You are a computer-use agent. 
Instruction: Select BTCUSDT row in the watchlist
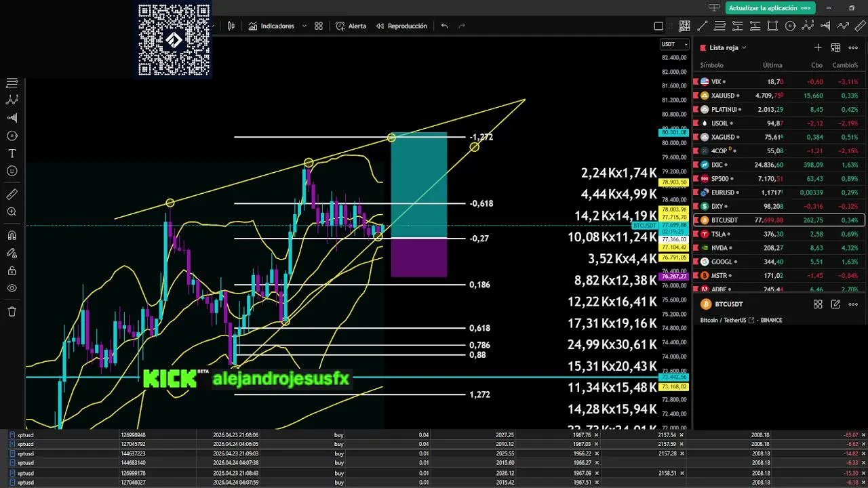[x=778, y=220]
